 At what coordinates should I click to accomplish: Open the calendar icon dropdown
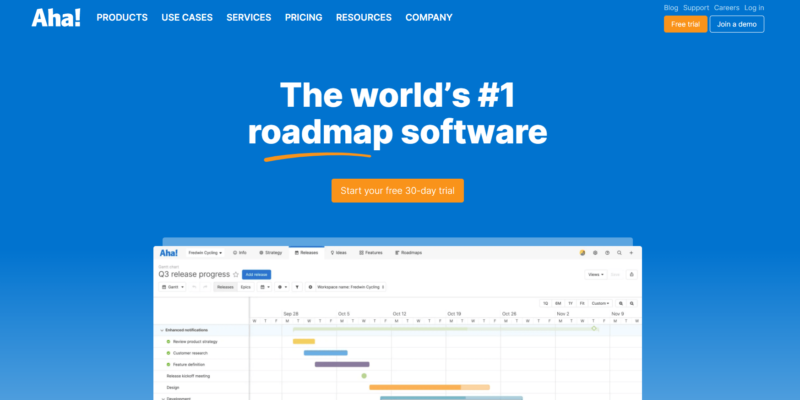coord(265,287)
